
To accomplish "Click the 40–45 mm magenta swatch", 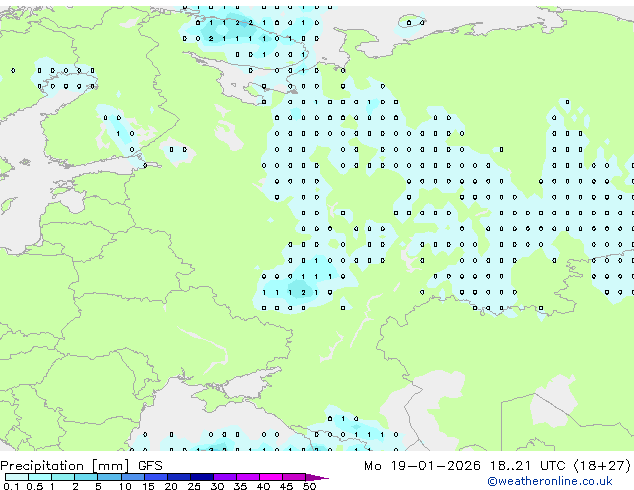I will 271,477.
